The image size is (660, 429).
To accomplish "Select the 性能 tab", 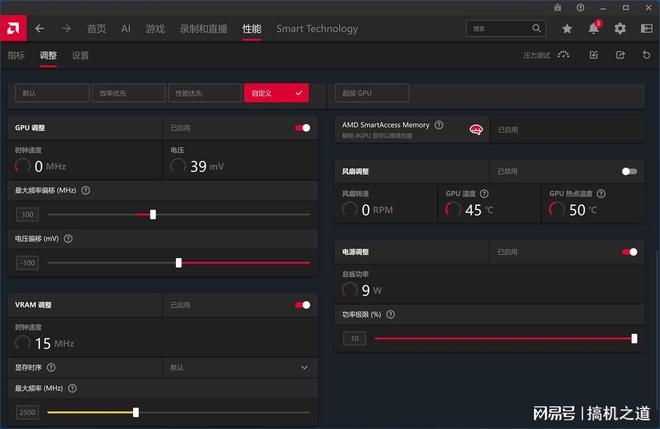I will (x=252, y=29).
